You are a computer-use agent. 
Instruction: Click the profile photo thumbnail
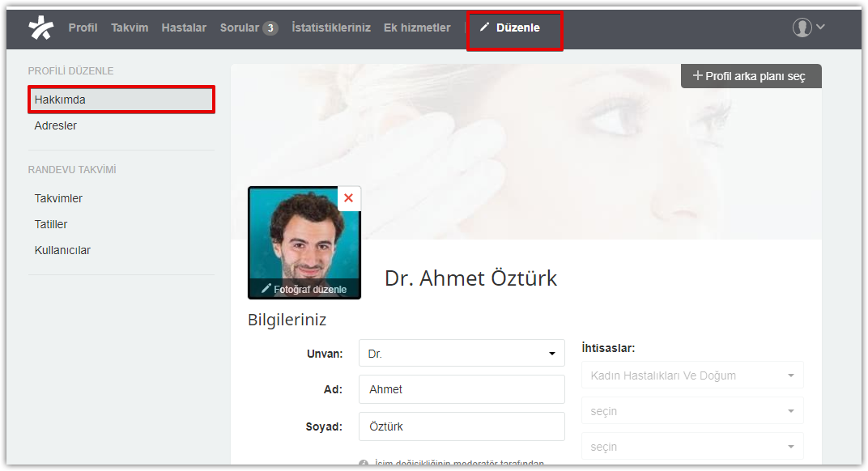click(304, 243)
